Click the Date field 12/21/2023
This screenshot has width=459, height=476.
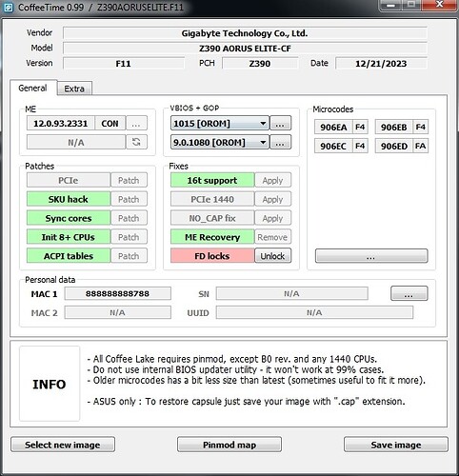point(381,63)
